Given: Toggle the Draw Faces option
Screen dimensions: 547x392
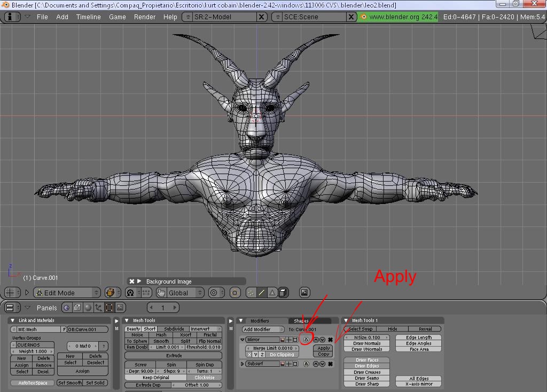Looking at the screenshot, I should pos(366,360).
